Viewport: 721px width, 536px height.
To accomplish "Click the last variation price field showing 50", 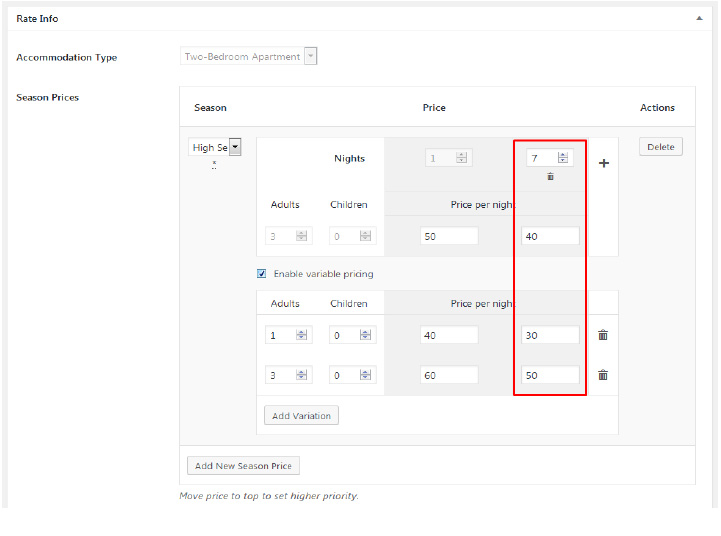I will click(x=549, y=375).
